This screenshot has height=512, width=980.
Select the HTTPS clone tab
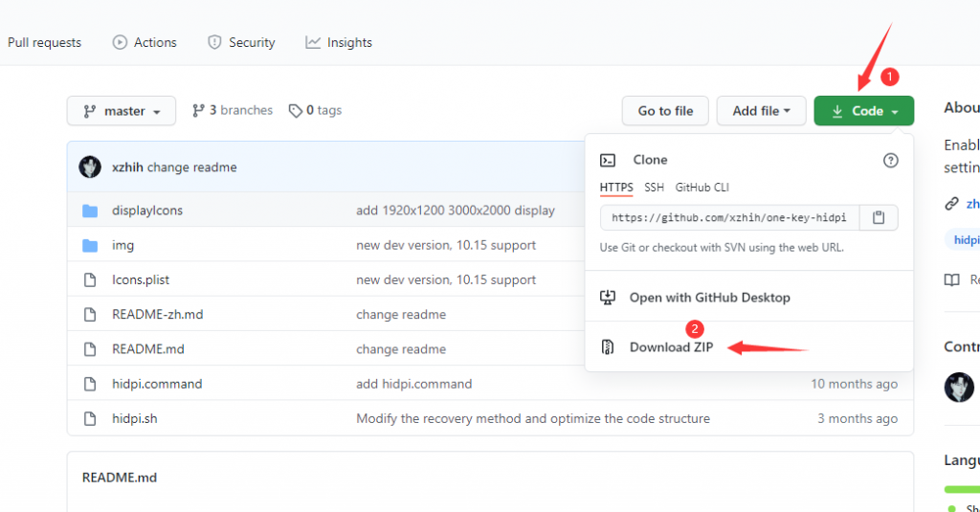(x=616, y=188)
